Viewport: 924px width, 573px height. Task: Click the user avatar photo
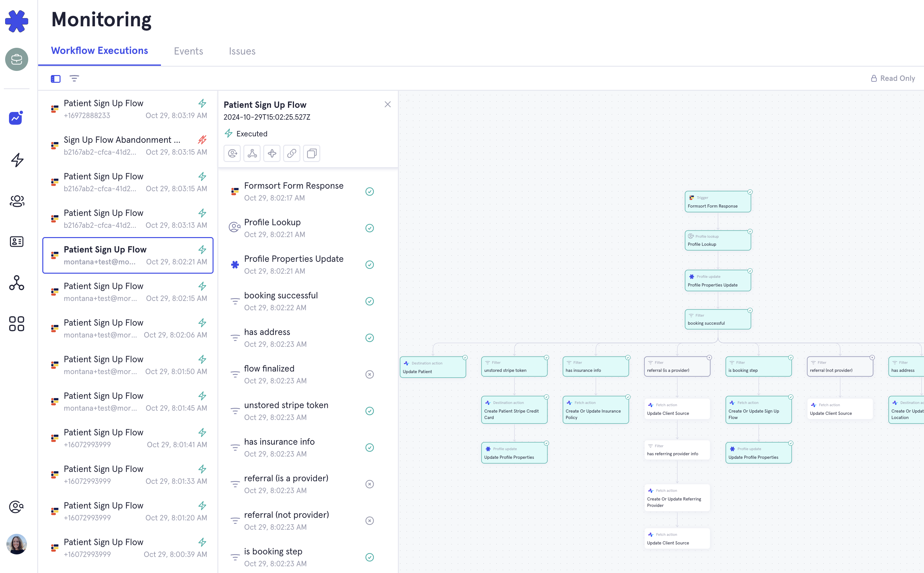coord(16,544)
